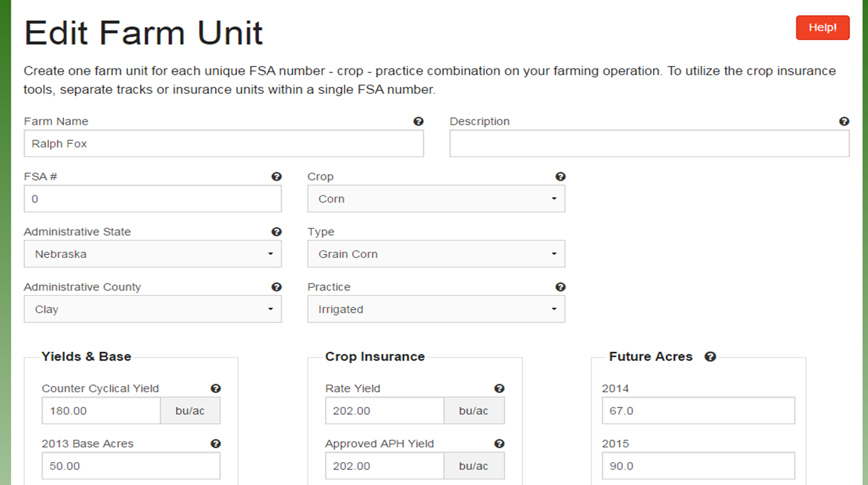The image size is (868, 485).
Task: Click the Administrative County help icon
Action: (276, 287)
